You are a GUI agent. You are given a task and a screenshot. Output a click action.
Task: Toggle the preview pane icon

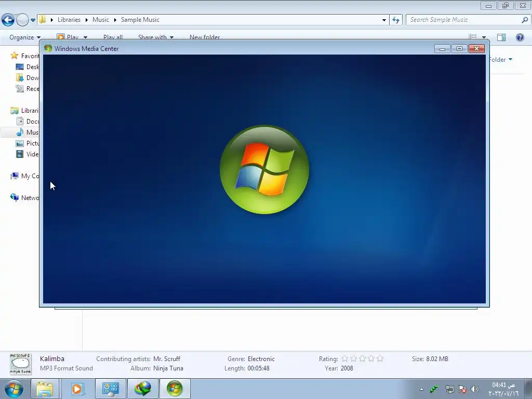pyautogui.click(x=501, y=37)
